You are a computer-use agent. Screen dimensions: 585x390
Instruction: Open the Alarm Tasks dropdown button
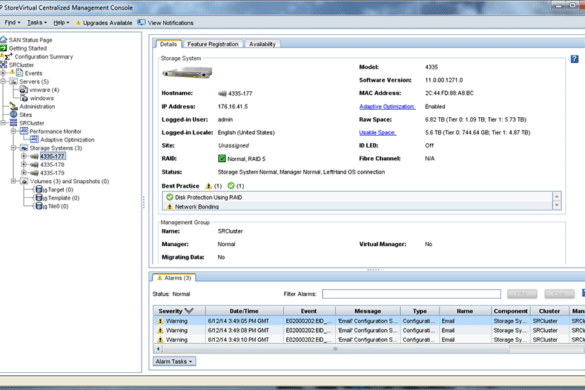(x=174, y=361)
